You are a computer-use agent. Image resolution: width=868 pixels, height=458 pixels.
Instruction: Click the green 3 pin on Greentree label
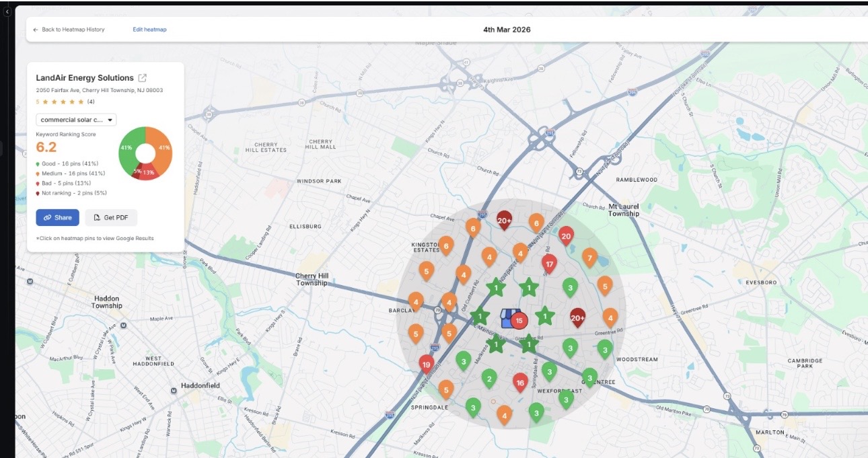pos(589,378)
